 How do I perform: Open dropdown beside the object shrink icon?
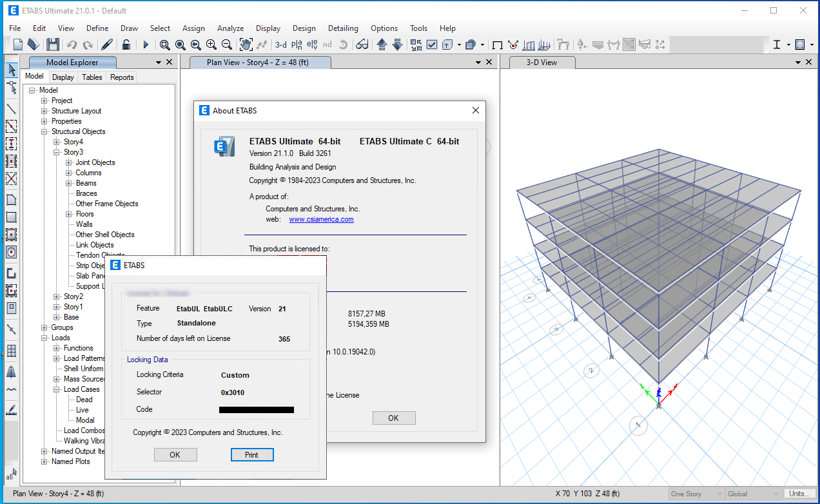(483, 44)
